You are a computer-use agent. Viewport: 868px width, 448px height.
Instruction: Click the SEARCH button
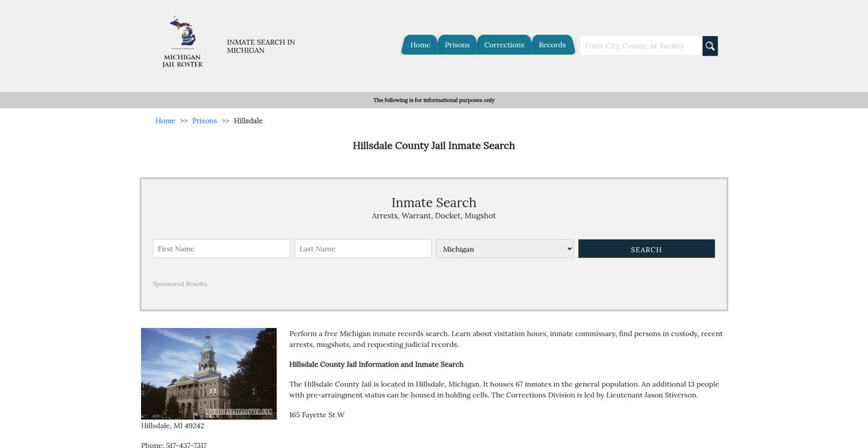click(x=647, y=249)
